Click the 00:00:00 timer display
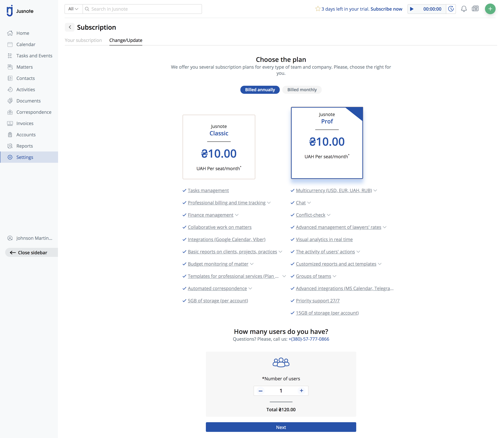The width and height of the screenshot is (504, 438). click(432, 9)
